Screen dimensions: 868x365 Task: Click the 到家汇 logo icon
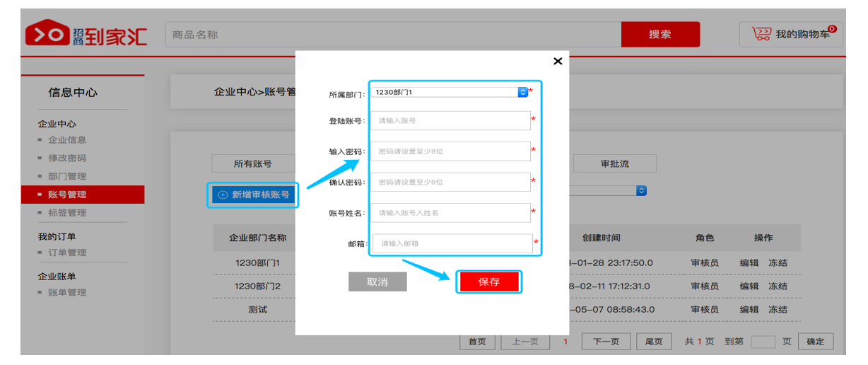[x=46, y=34]
